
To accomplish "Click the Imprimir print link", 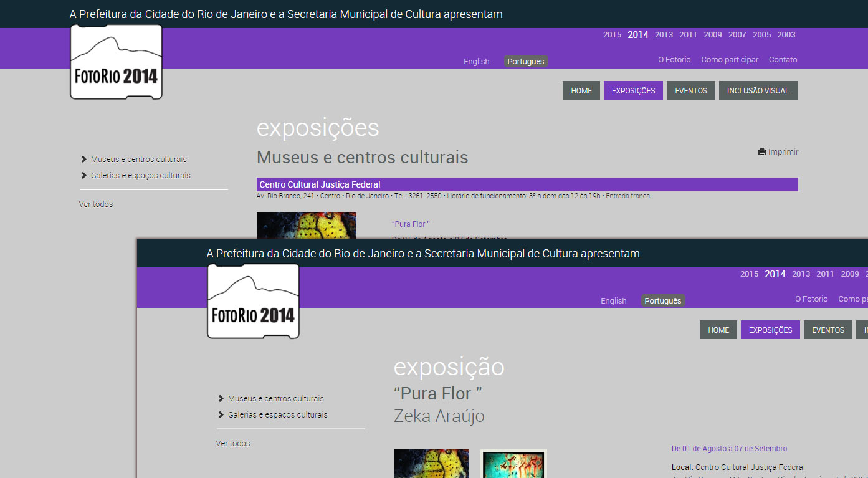I will click(783, 151).
